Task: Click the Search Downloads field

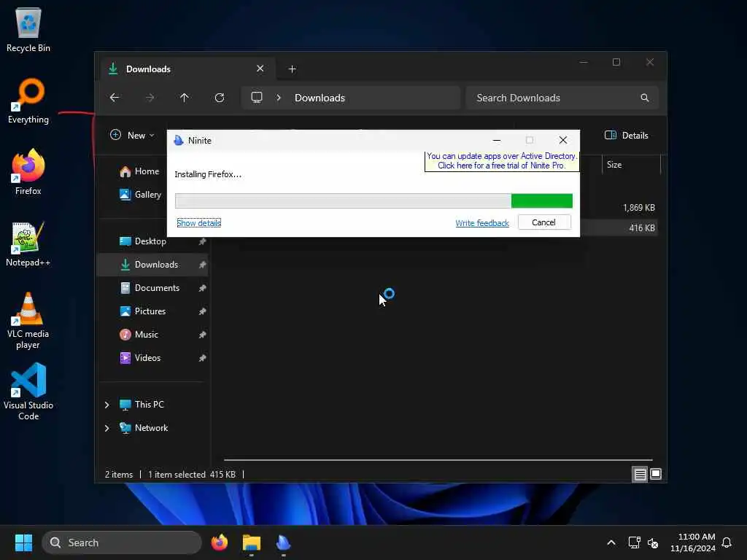Action: coord(562,98)
